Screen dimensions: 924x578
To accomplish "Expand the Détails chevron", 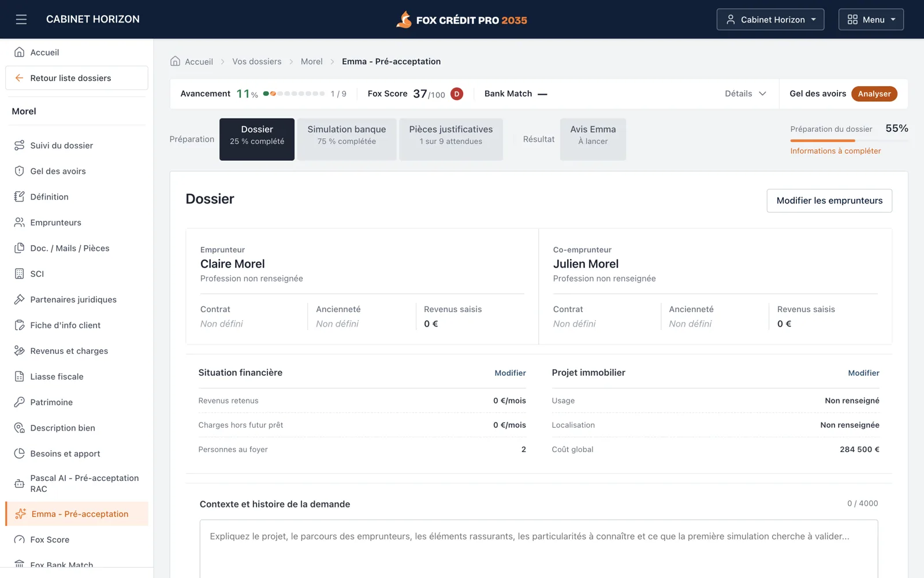I will pos(762,94).
